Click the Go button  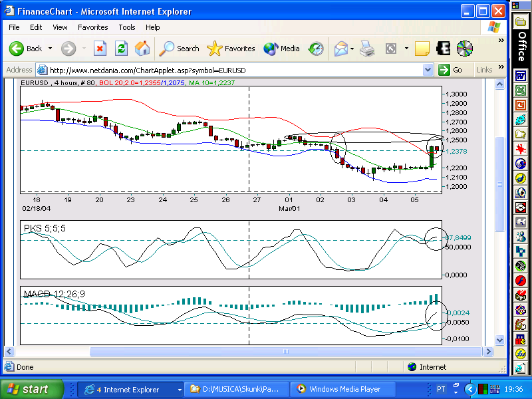450,70
